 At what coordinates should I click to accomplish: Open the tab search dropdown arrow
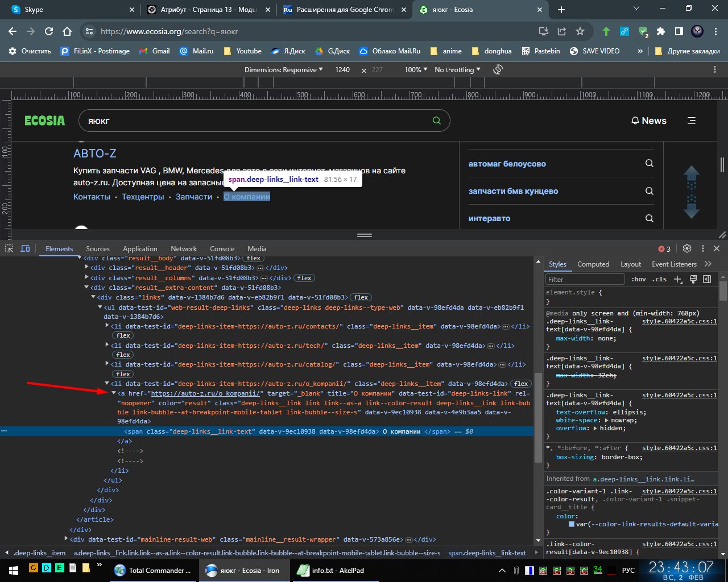click(x=636, y=9)
